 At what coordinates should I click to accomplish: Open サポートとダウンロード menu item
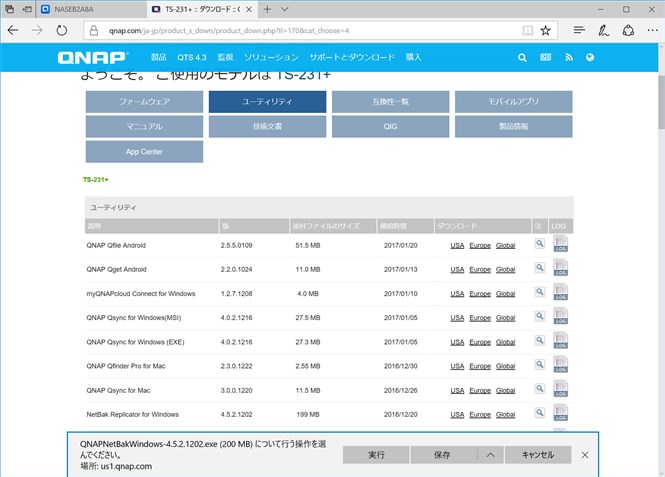[352, 57]
